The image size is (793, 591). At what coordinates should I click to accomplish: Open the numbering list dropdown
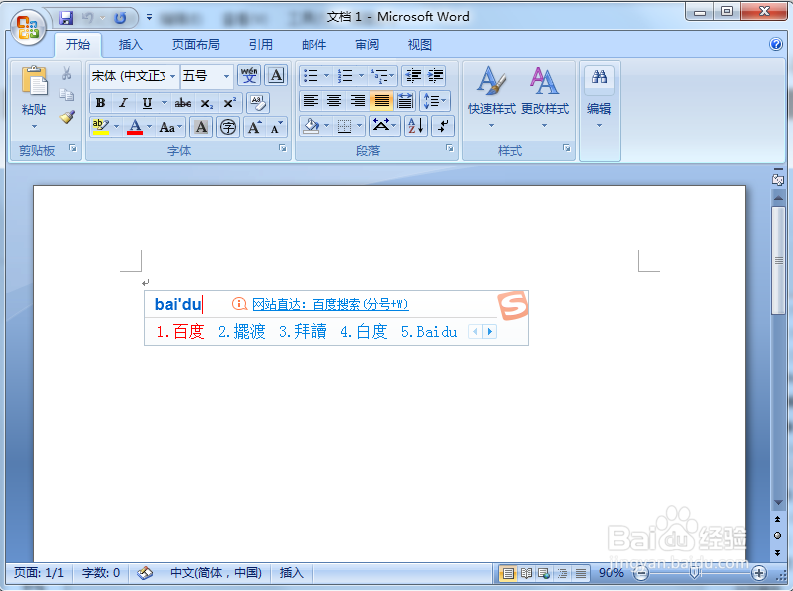point(361,76)
